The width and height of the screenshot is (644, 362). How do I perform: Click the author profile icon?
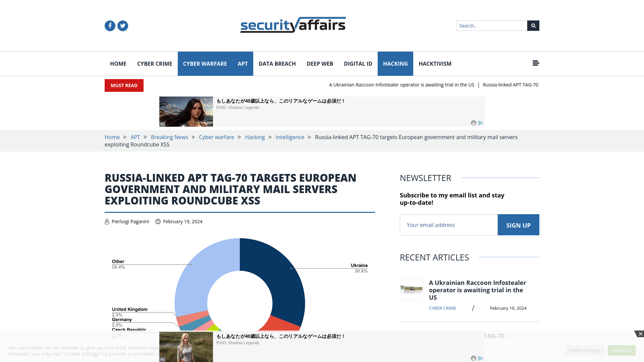(107, 222)
